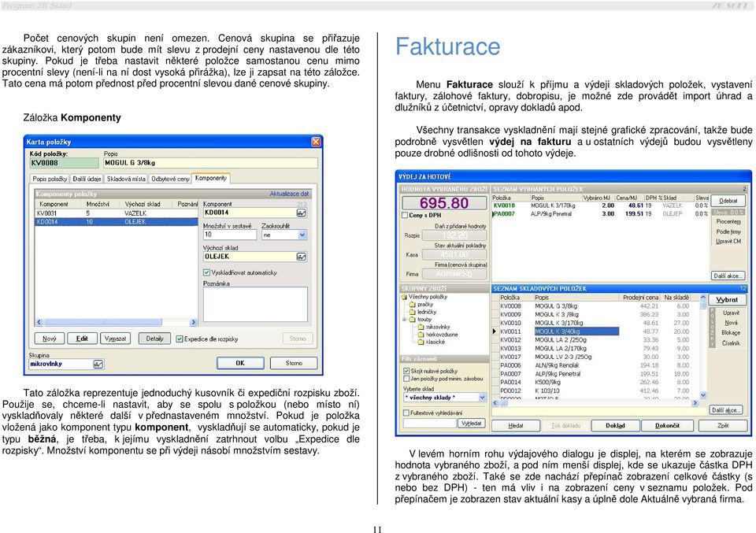Click Nová in the Položky side panel
This screenshot has width=756, height=533.
tap(731, 323)
